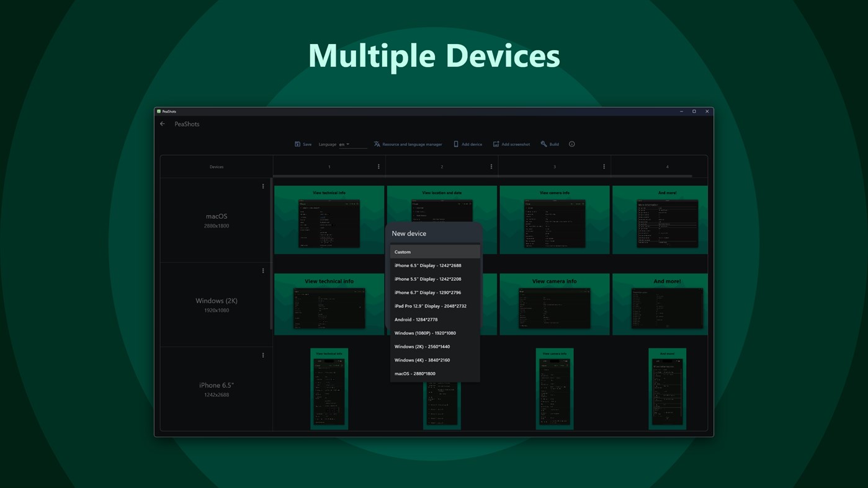This screenshot has width=868, height=488.
Task: Save the project
Action: point(303,144)
